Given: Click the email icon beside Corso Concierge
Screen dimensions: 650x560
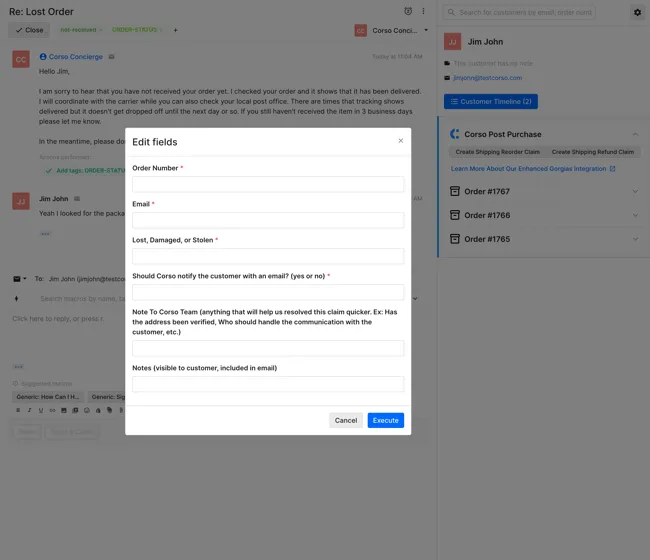Looking at the screenshot, I should point(111,57).
